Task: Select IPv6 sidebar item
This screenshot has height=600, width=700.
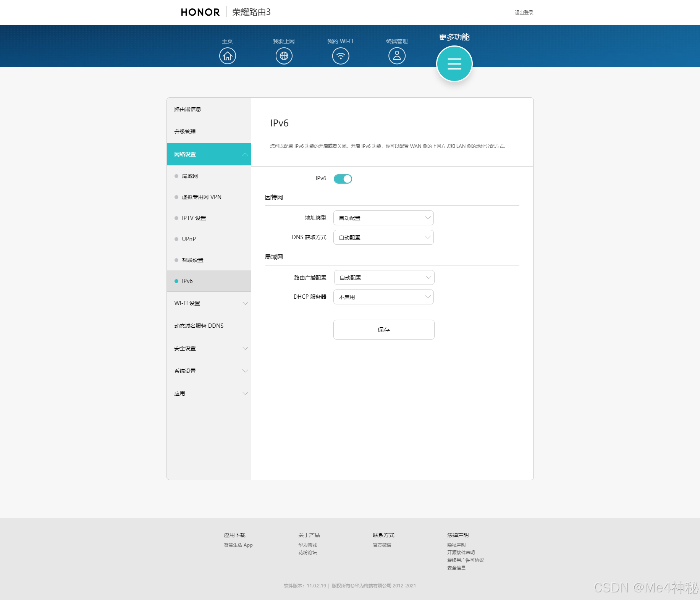Action: click(209, 281)
